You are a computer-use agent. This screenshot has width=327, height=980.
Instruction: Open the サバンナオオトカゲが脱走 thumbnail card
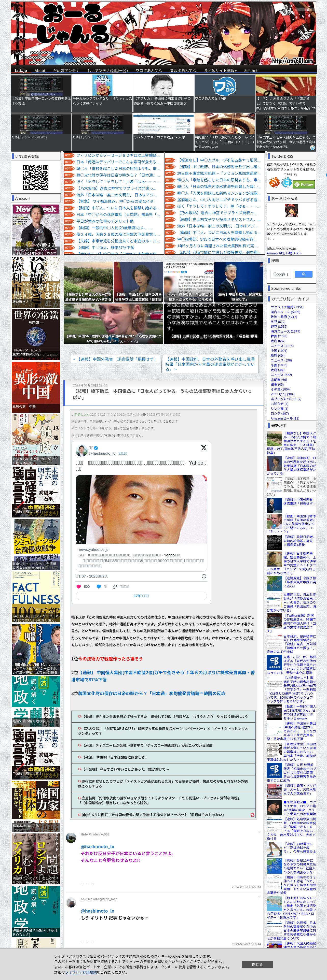click(x=163, y=132)
